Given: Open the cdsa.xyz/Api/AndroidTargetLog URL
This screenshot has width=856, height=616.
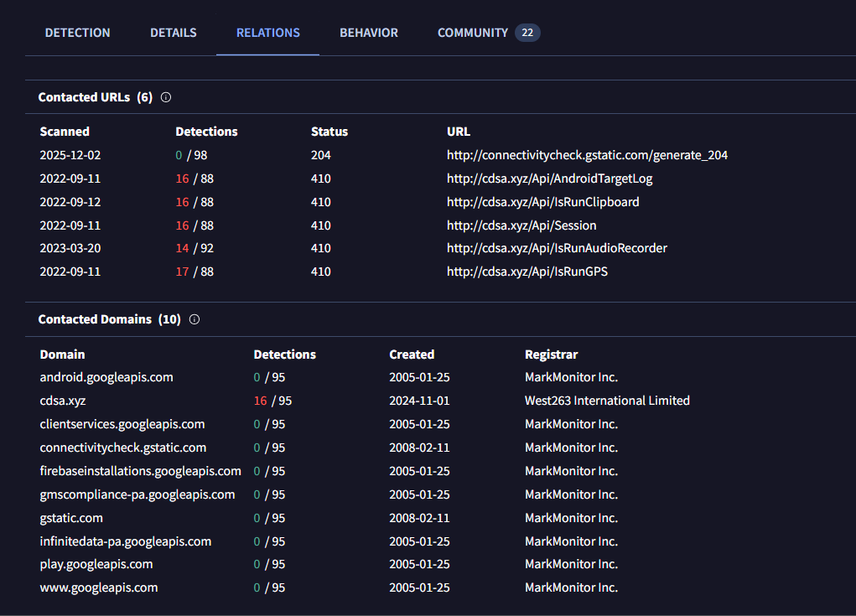Looking at the screenshot, I should coord(549,179).
